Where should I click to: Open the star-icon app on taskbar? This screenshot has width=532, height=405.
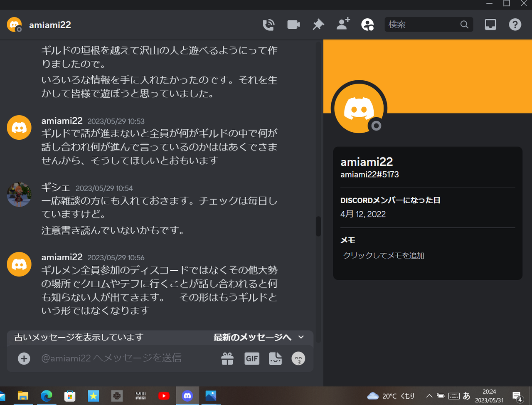click(x=94, y=396)
